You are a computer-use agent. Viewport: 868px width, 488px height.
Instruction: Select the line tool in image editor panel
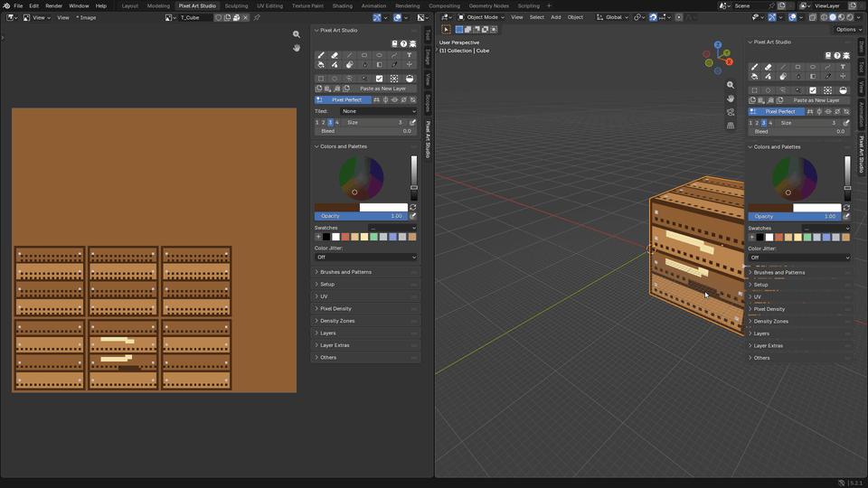pyautogui.click(x=349, y=55)
